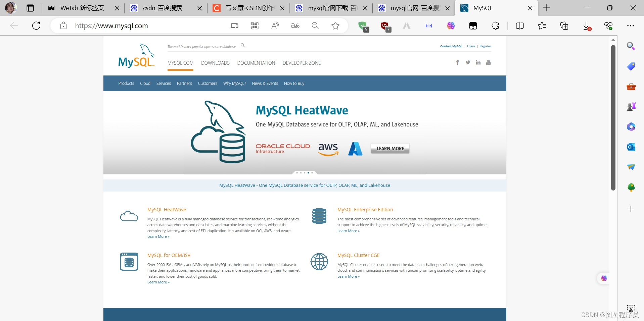Click the read aloud icon
644x321 pixels.
275,26
